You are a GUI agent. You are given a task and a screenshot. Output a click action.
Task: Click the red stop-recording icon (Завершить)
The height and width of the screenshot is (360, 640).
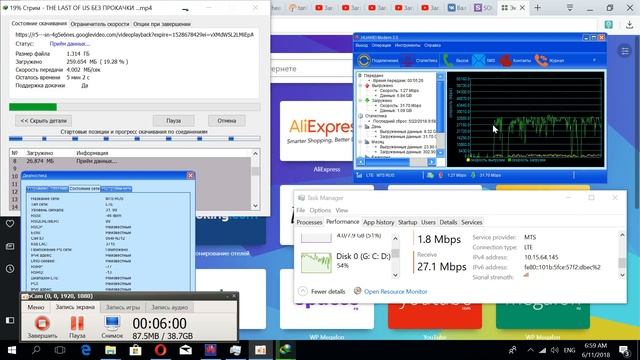pos(42,323)
